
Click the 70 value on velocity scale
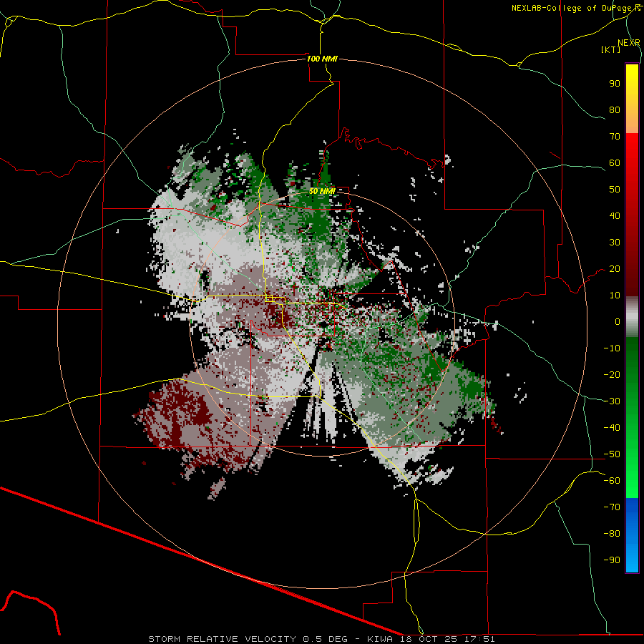coord(615,137)
